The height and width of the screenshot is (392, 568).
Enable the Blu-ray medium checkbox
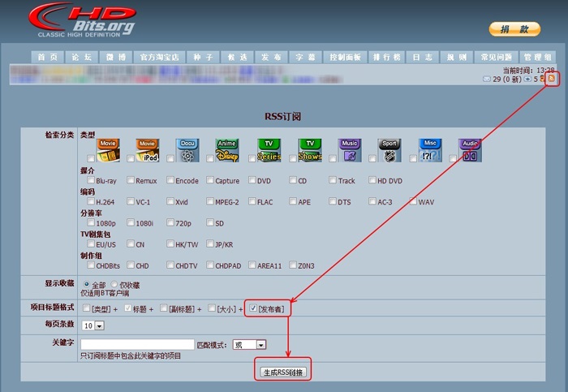coord(90,181)
